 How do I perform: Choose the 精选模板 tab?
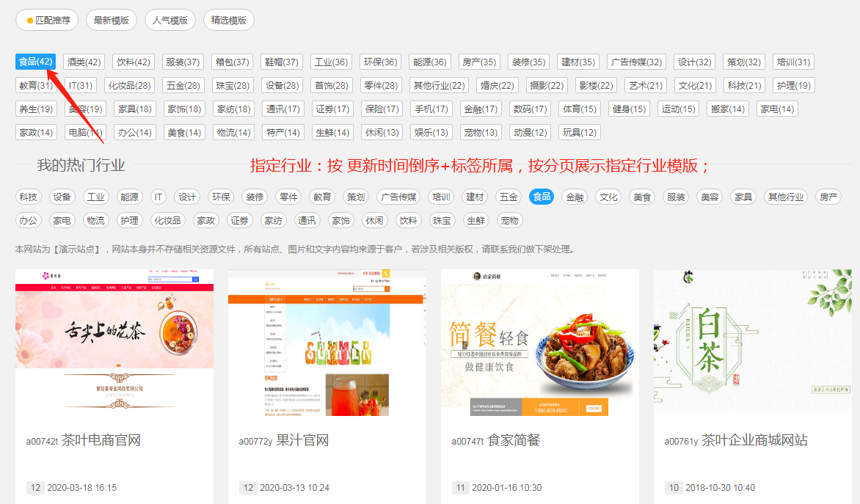pos(228,21)
